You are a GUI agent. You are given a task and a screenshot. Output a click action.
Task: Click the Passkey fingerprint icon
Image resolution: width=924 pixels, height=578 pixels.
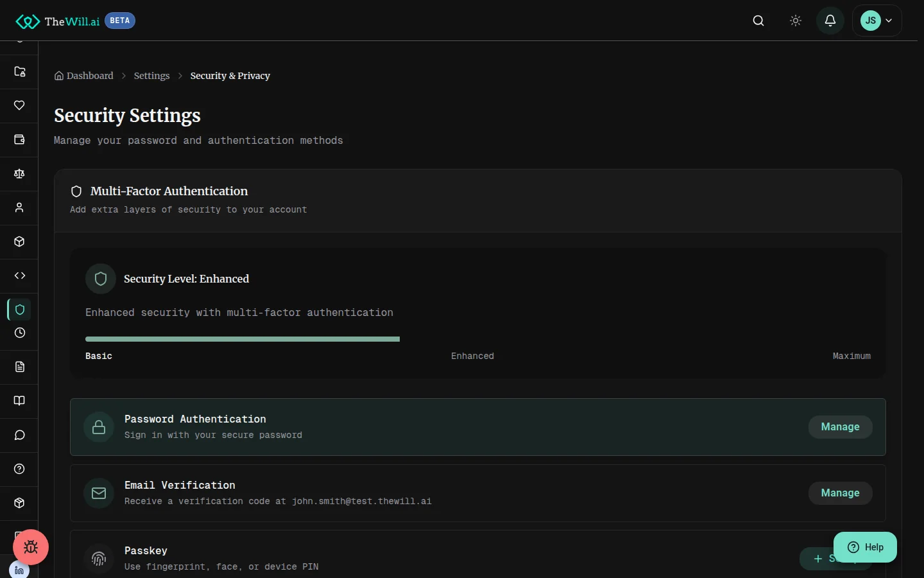[x=99, y=559]
